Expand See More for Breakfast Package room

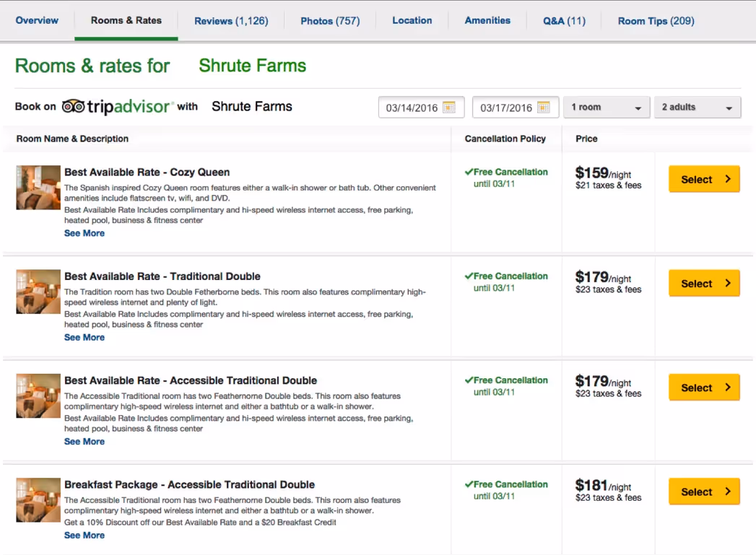(x=84, y=535)
